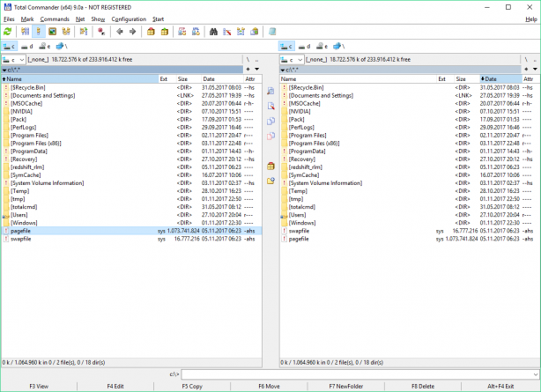Click the last folder icon before the notepad icon
This screenshot has width=541, height=392.
[x=255, y=32]
